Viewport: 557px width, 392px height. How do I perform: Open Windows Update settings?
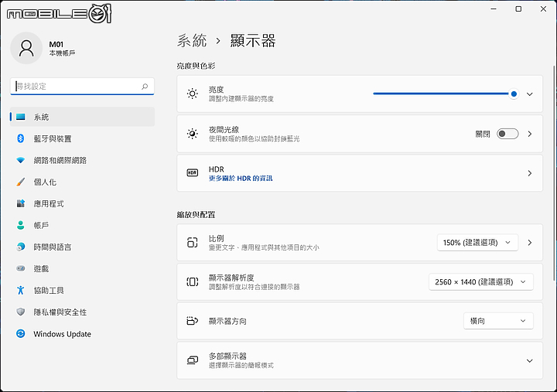click(x=82, y=333)
